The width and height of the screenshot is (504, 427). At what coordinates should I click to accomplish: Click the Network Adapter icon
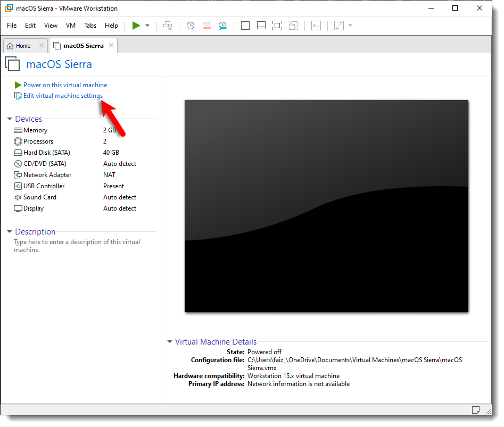tap(18, 174)
